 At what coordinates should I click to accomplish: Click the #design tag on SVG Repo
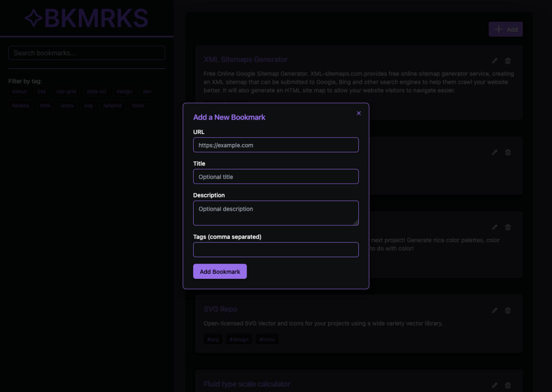pyautogui.click(x=239, y=340)
